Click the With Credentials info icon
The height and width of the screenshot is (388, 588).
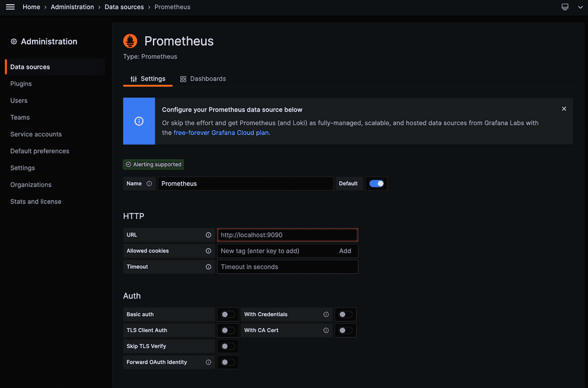pos(326,314)
